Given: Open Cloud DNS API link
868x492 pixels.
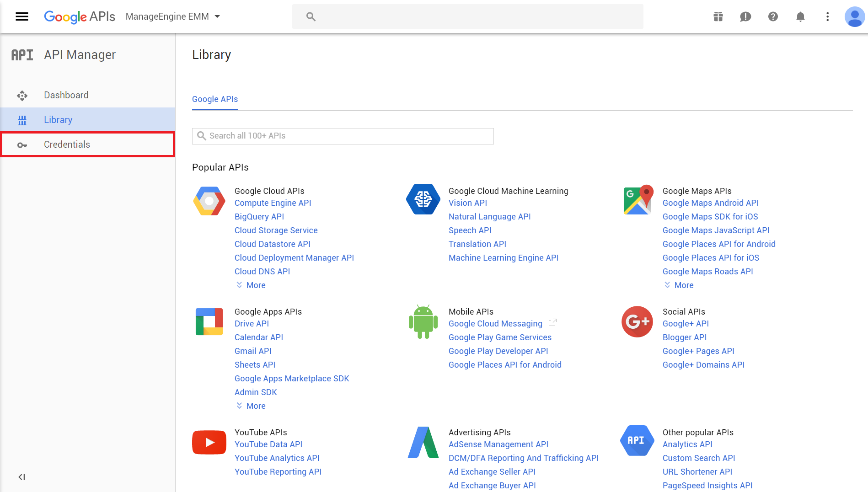Looking at the screenshot, I should [263, 272].
